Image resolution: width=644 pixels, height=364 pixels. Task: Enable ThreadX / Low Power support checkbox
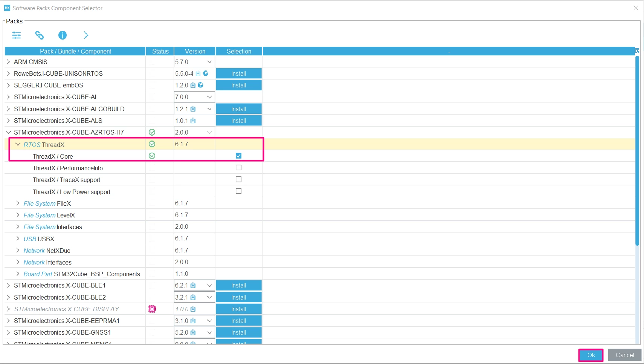click(x=238, y=191)
